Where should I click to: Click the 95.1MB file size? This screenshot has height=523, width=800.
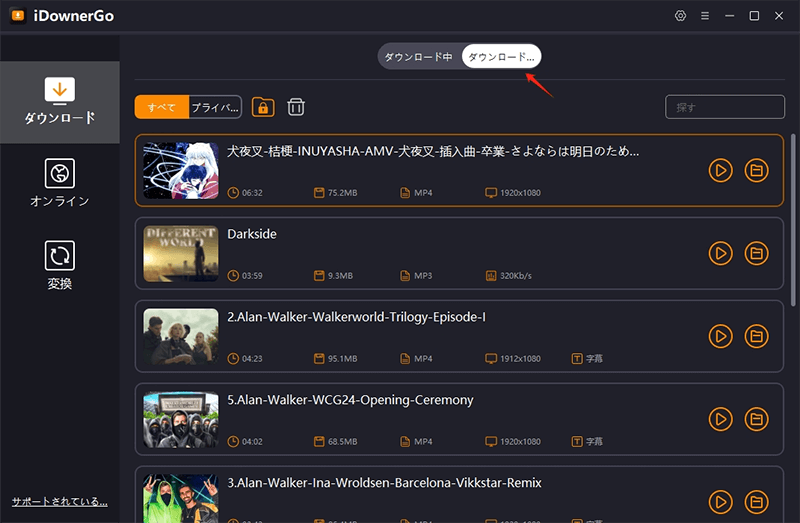click(x=342, y=359)
